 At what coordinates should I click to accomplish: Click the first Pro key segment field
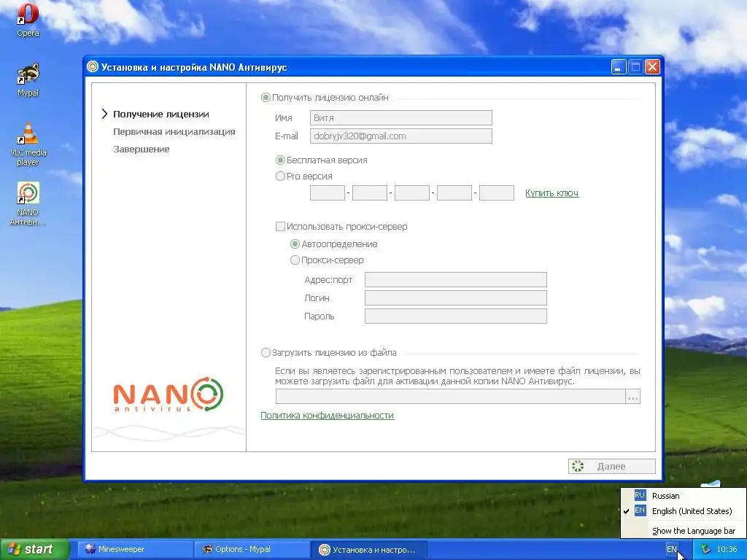328,192
